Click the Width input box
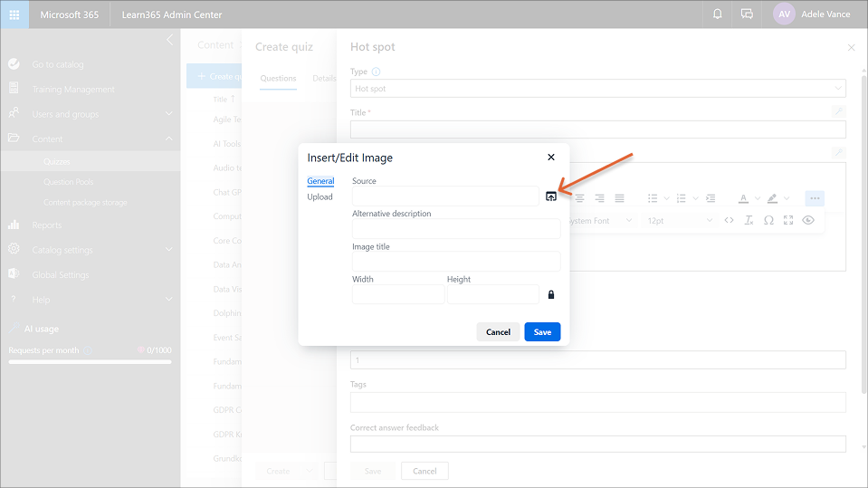This screenshot has height=488, width=868. point(397,294)
